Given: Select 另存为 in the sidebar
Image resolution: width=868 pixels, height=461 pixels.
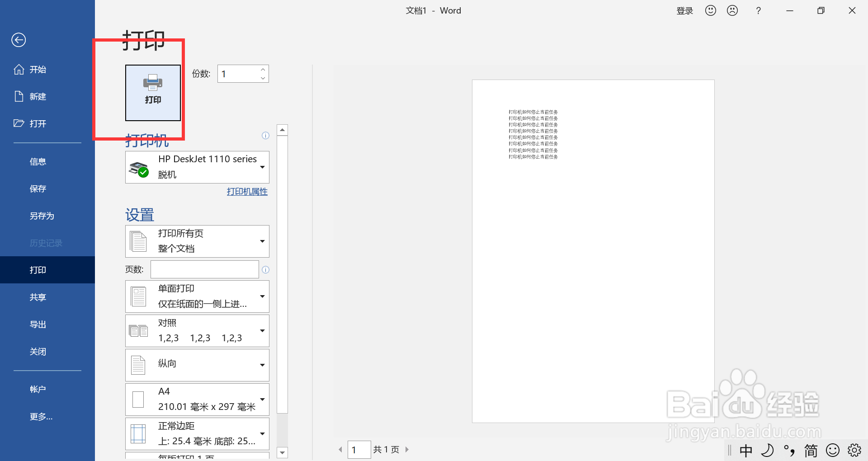Looking at the screenshot, I should point(47,216).
